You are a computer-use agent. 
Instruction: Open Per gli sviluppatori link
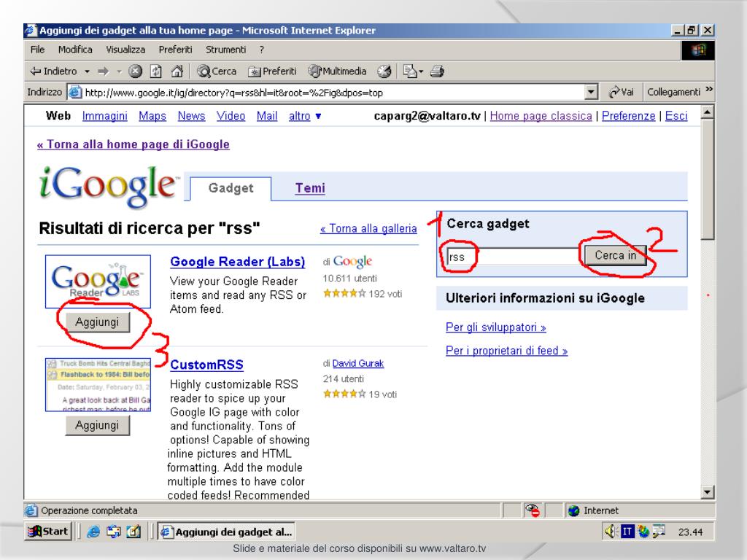(x=495, y=327)
